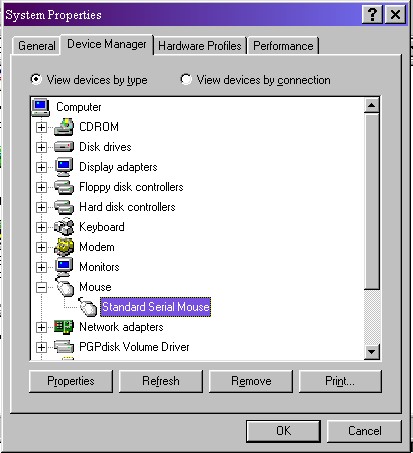Select the Disk drives icon
Image resolution: width=413 pixels, height=453 pixels.
pyautogui.click(x=64, y=147)
